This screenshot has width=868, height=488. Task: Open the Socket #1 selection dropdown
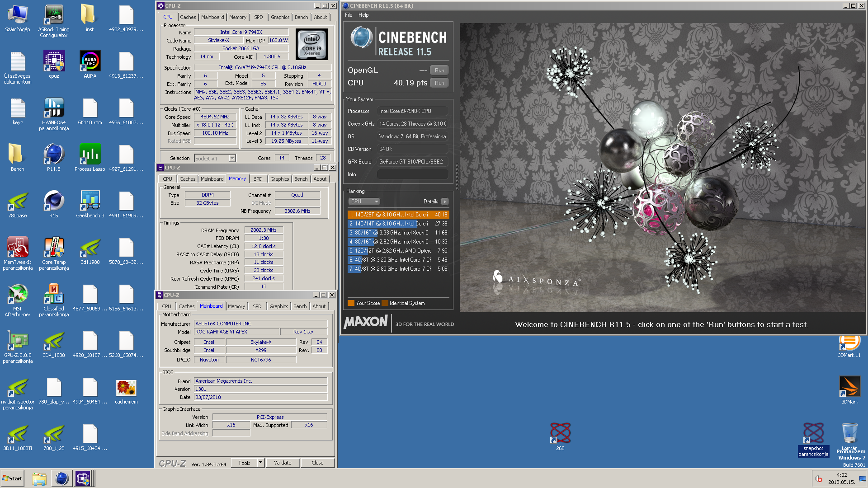[215, 158]
